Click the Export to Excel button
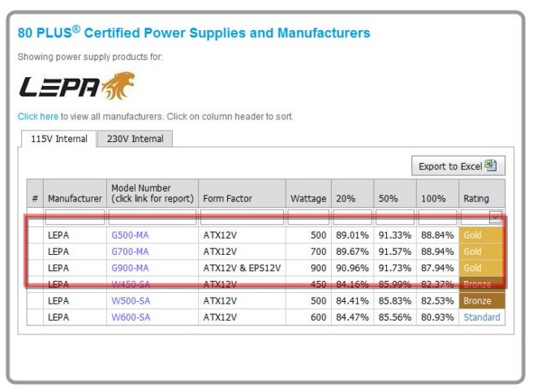533x392 pixels. [x=458, y=166]
